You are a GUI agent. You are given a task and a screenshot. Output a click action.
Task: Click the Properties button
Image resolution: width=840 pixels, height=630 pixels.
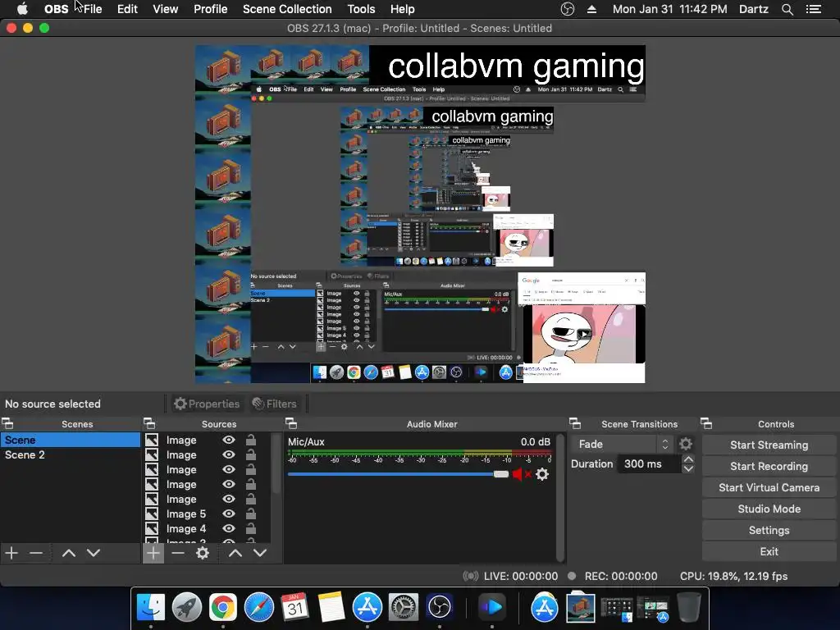pyautogui.click(x=206, y=404)
